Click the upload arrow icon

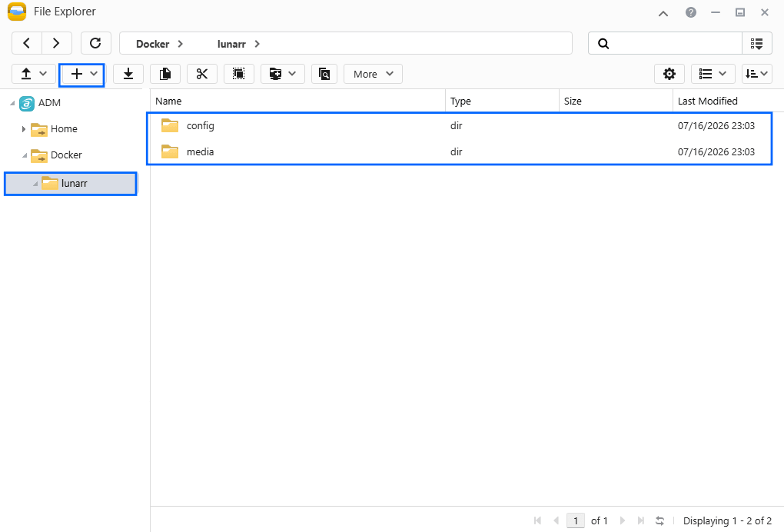point(26,74)
